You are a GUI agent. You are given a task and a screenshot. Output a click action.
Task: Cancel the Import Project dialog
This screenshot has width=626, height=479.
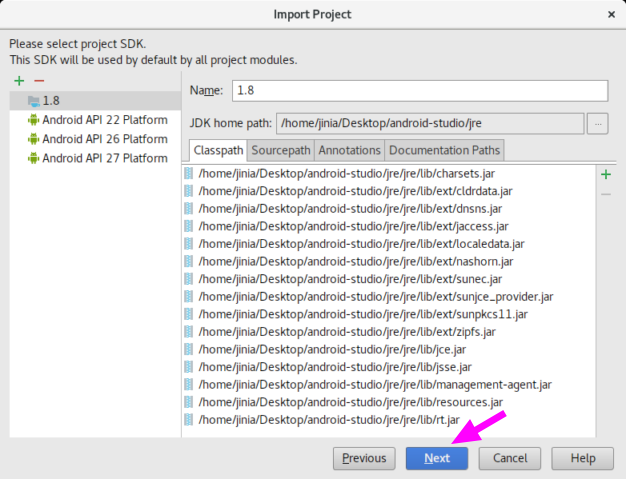click(x=510, y=458)
